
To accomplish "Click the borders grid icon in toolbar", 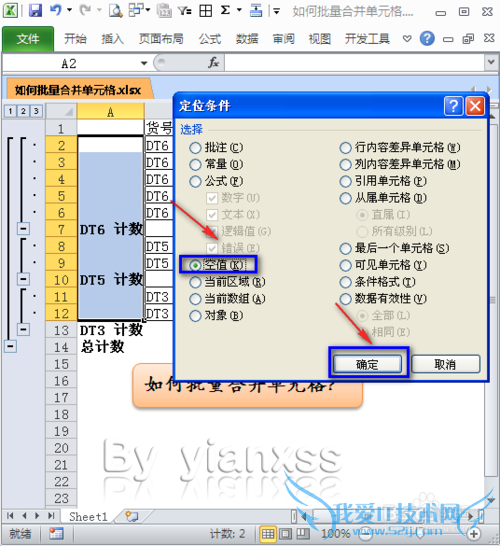I will click(x=205, y=10).
